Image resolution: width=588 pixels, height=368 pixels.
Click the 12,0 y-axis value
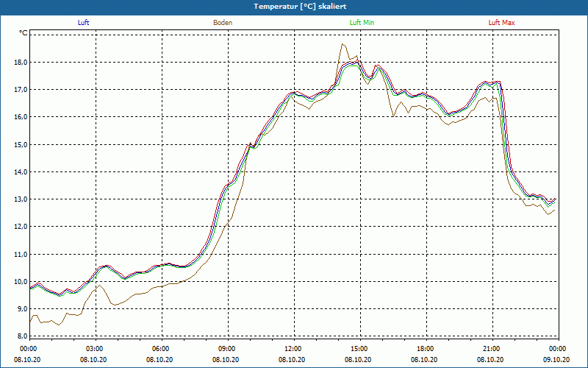coord(21,227)
